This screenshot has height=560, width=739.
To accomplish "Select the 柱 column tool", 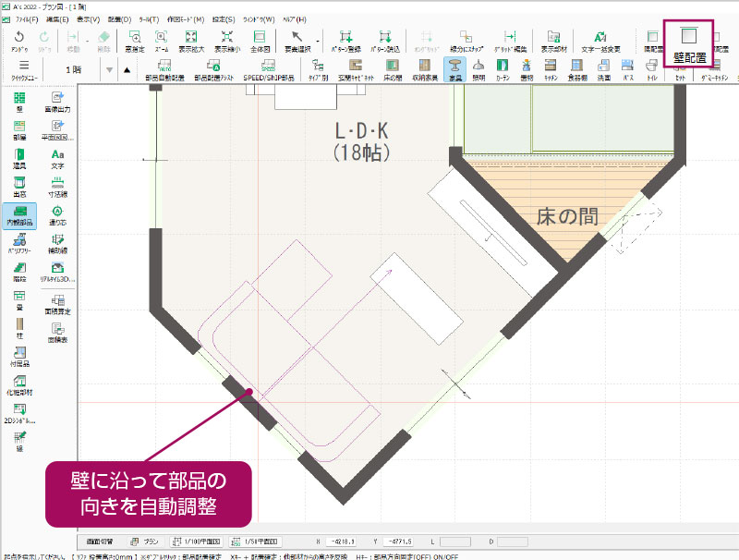I will tap(19, 329).
